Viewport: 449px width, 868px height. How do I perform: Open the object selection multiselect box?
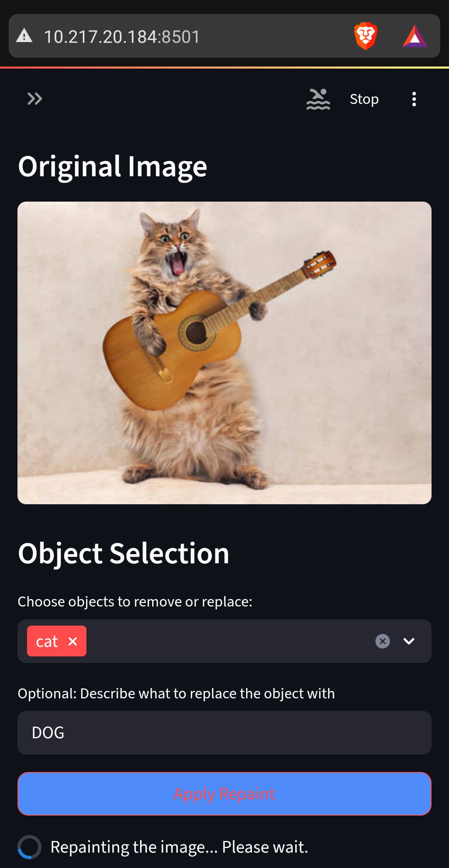pos(224,641)
